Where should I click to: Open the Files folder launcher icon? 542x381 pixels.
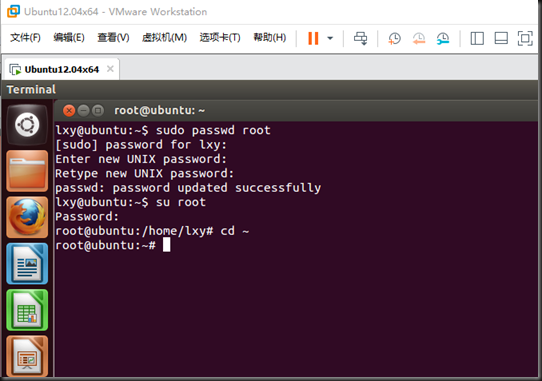coord(27,171)
